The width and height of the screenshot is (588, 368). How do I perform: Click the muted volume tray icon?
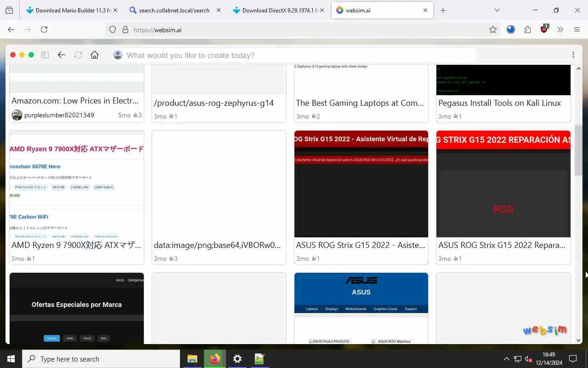pyautogui.click(x=528, y=359)
